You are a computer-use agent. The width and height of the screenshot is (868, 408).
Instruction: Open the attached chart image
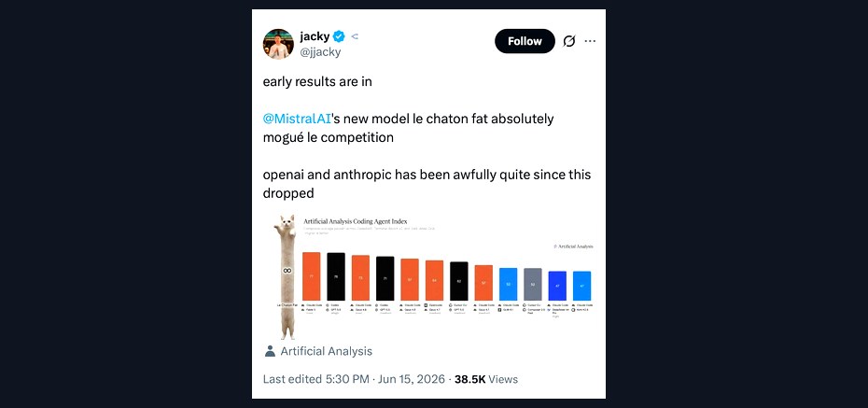(x=433, y=276)
